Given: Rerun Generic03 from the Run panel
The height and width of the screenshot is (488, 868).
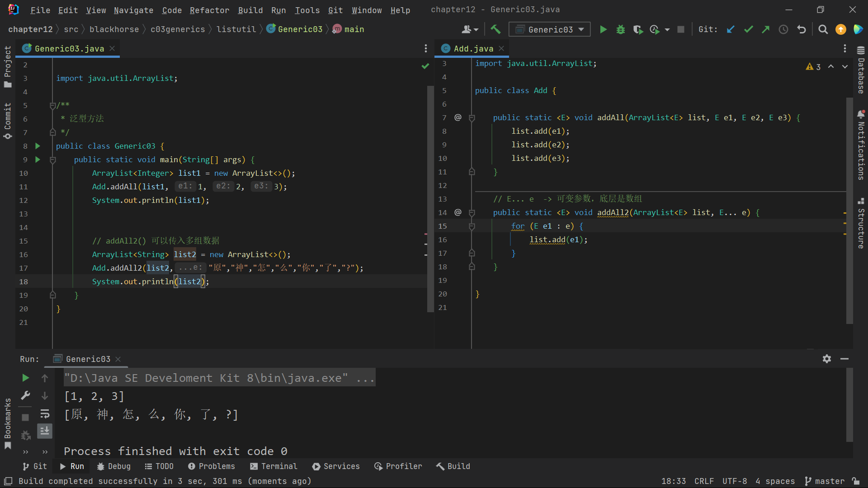Looking at the screenshot, I should pyautogui.click(x=25, y=378).
